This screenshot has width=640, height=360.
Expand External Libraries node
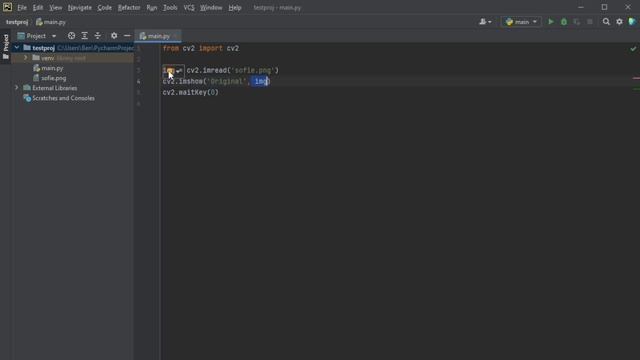(x=17, y=88)
